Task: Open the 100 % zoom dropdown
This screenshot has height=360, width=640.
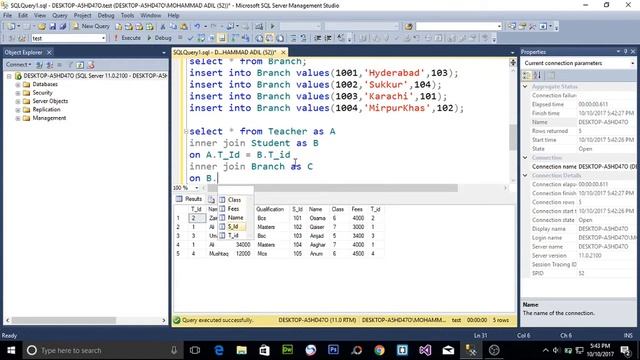Action: [x=197, y=188]
